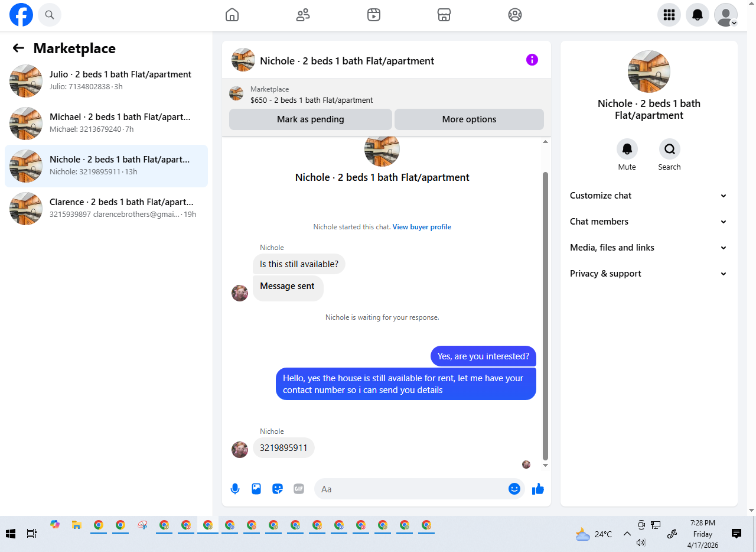Click More options button
This screenshot has height=552, width=756.
(469, 119)
